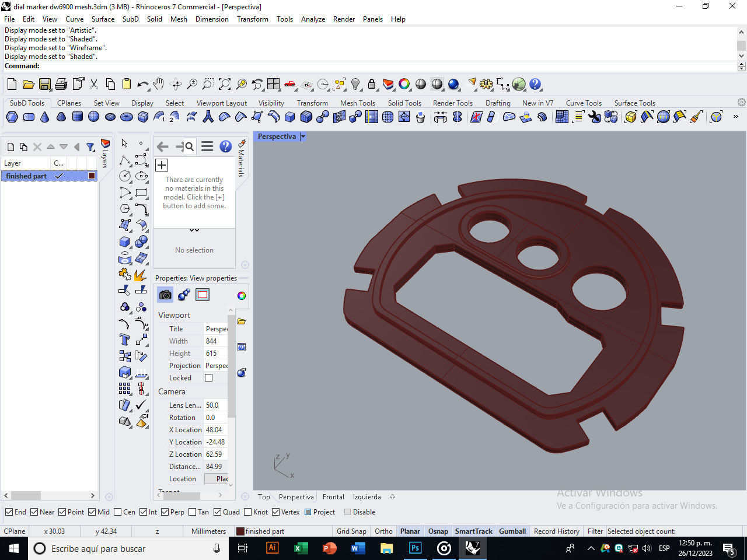Screen dimensions: 747x560
Task: Switch to the Frontal viewport tab
Action: click(x=333, y=497)
